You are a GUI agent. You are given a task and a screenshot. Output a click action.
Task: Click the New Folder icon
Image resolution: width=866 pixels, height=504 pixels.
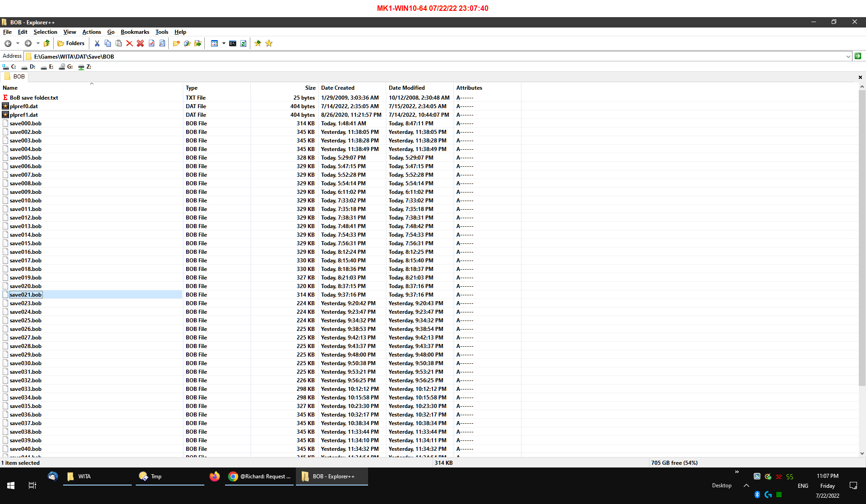[x=176, y=43]
